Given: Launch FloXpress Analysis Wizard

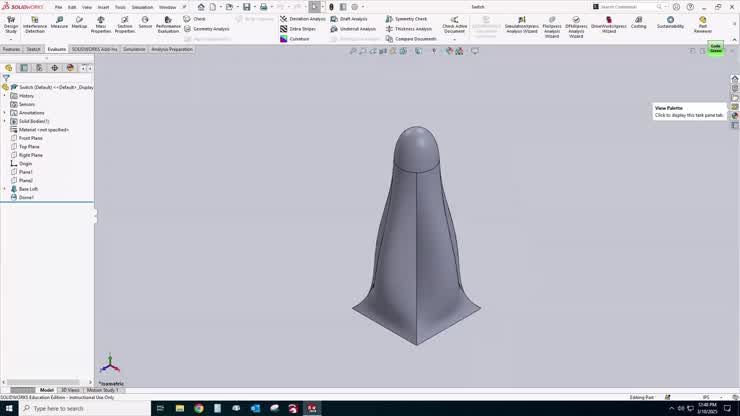Looking at the screenshot, I should 552,26.
